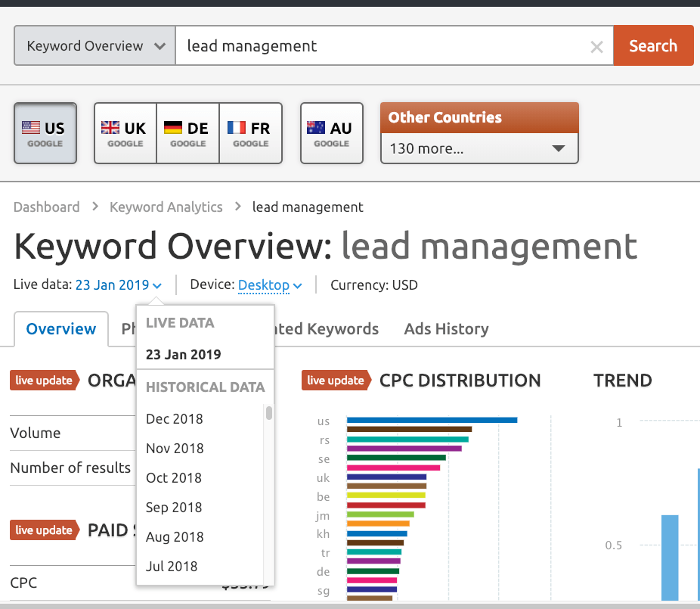Choose Sep 2018 from historical data list
This screenshot has width=700, height=609.
(174, 507)
